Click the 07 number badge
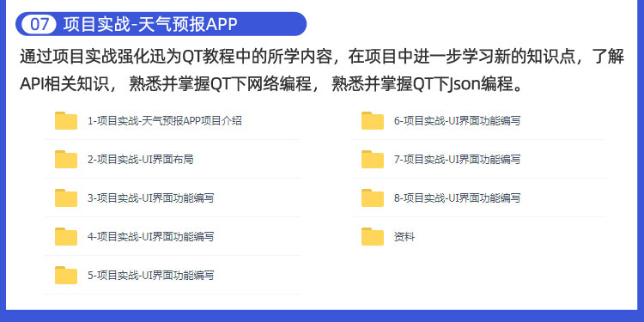Screen dimensions: 644x322 39,24
